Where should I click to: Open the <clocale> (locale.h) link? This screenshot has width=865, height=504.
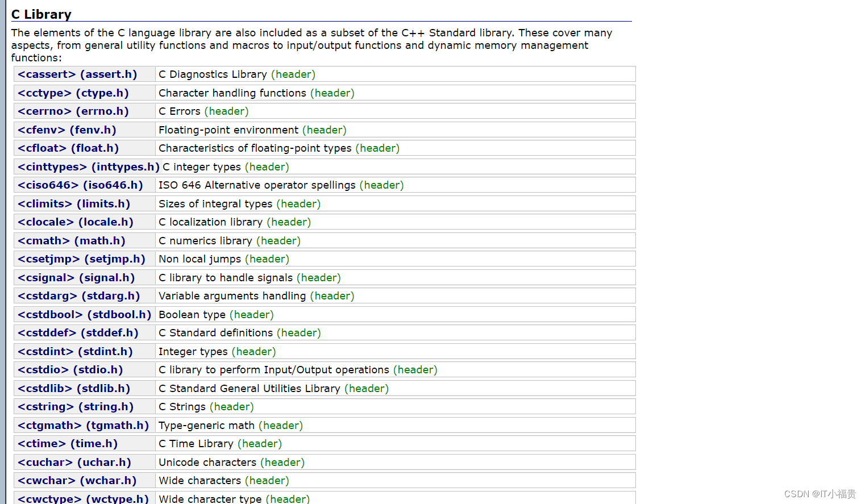[76, 222]
